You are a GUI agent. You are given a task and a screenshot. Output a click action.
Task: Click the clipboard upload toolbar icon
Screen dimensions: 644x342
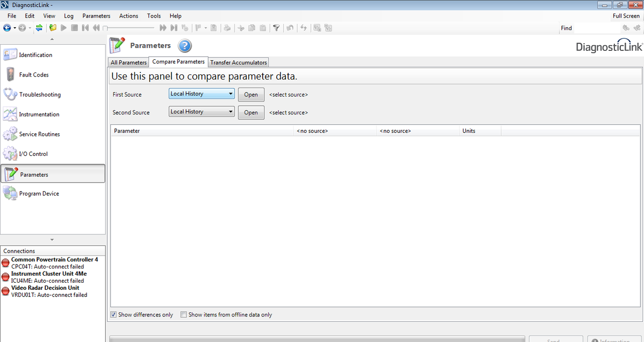pyautogui.click(x=213, y=28)
